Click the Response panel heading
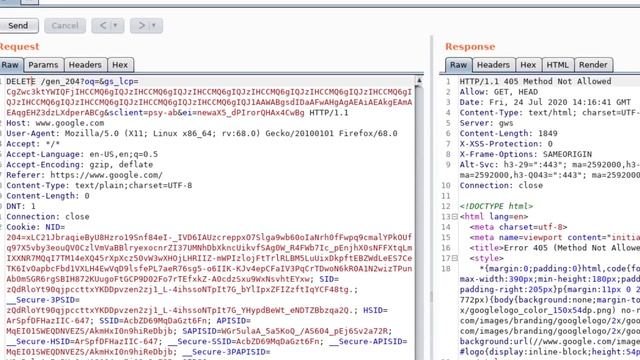Screen dimensions: 640x360 point(470,47)
